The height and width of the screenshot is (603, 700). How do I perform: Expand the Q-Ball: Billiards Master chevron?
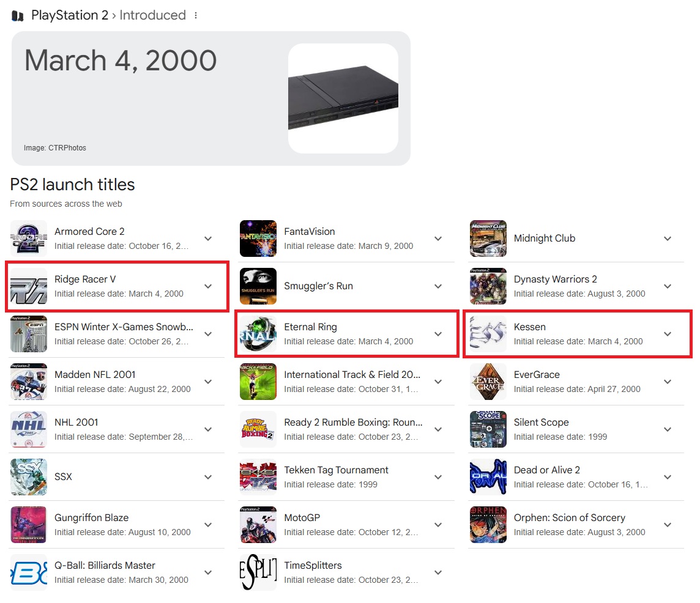tap(208, 573)
